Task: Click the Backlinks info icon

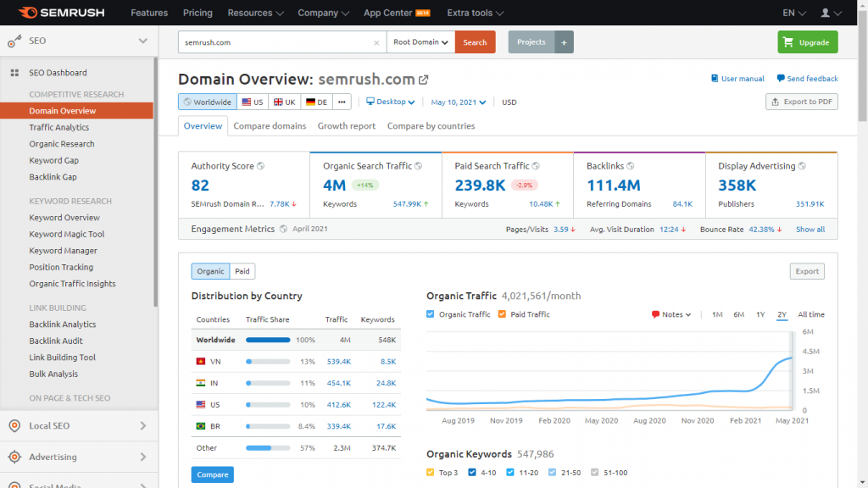Action: [x=631, y=166]
